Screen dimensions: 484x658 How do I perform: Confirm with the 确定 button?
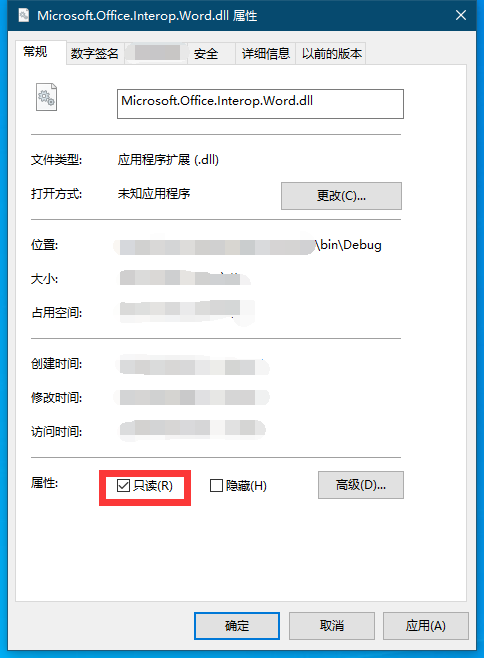tap(237, 626)
